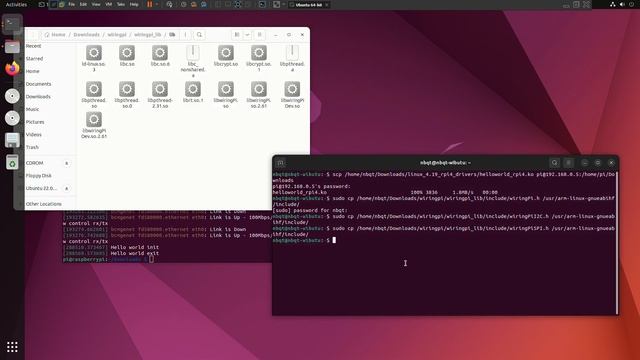The height and width of the screenshot is (360, 640).
Task: Open the VMware View menu
Action: tap(96, 4)
